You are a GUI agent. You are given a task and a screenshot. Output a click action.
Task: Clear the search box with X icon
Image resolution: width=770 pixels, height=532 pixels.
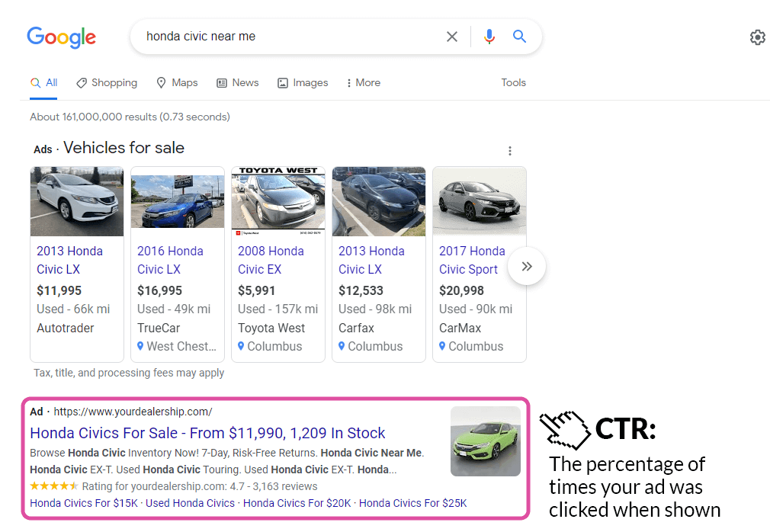pos(452,37)
